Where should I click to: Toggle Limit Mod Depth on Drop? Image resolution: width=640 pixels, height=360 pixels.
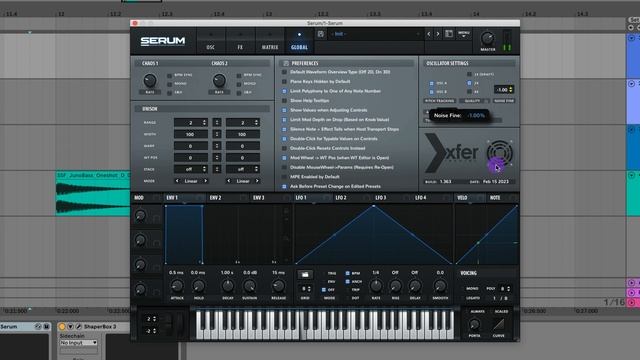(284, 120)
